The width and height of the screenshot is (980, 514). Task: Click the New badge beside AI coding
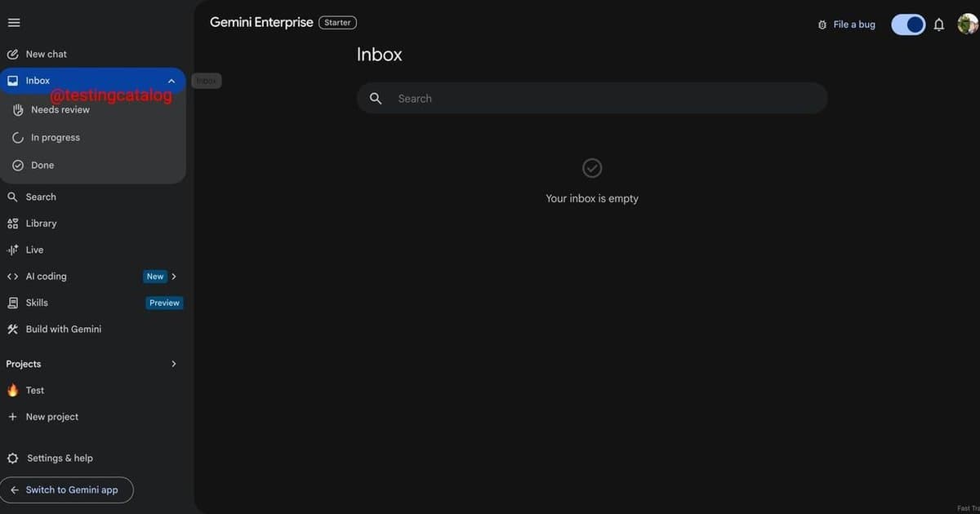point(155,277)
